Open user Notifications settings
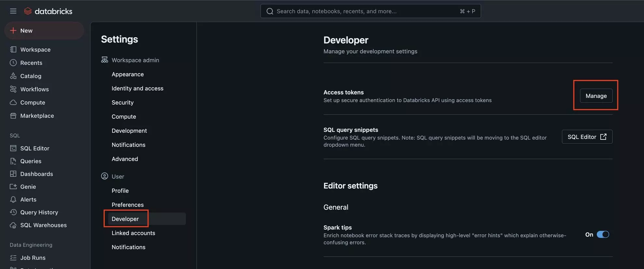 point(128,247)
